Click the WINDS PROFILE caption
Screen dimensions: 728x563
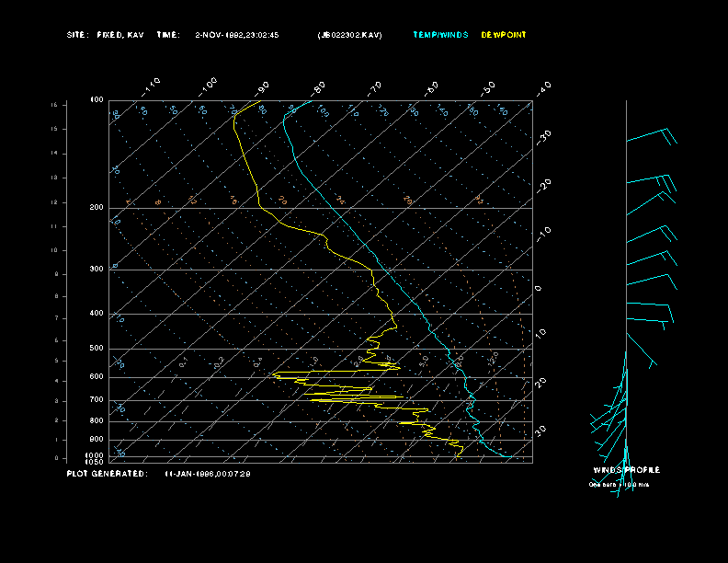pyautogui.click(x=626, y=470)
